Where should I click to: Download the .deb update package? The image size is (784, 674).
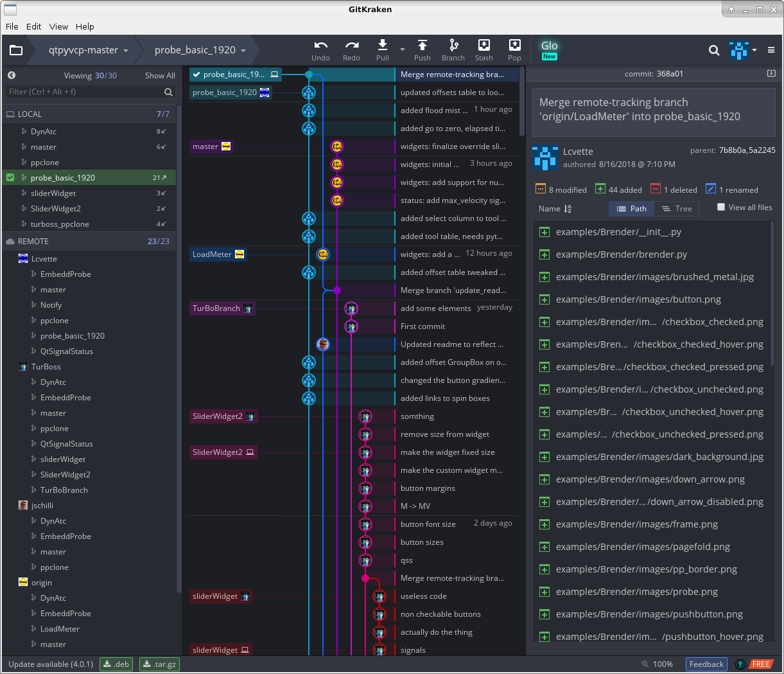116,664
